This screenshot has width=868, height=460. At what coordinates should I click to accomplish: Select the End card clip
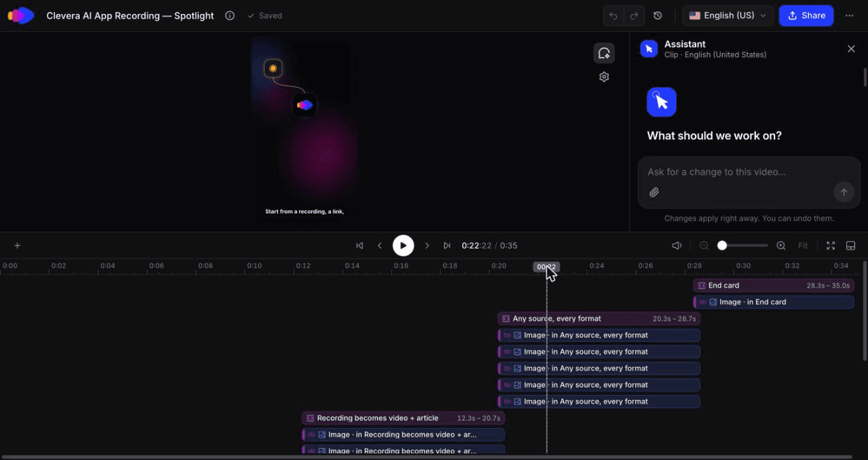coord(774,286)
